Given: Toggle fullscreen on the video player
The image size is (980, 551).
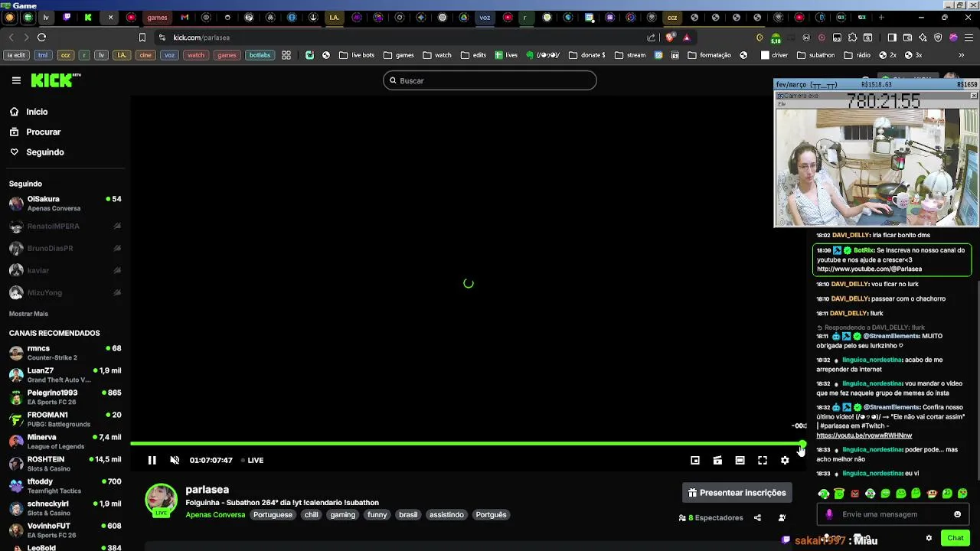Looking at the screenshot, I should [x=763, y=460].
